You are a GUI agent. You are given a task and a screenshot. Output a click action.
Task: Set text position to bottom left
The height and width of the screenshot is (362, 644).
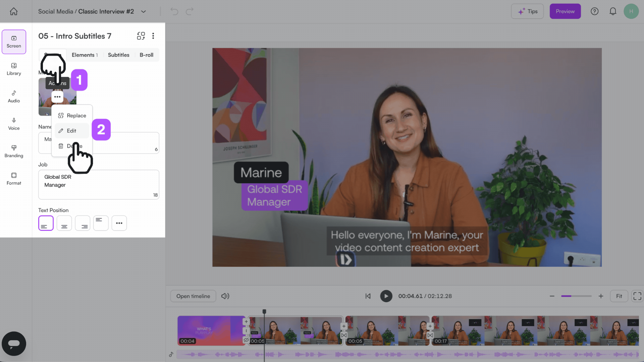point(46,223)
